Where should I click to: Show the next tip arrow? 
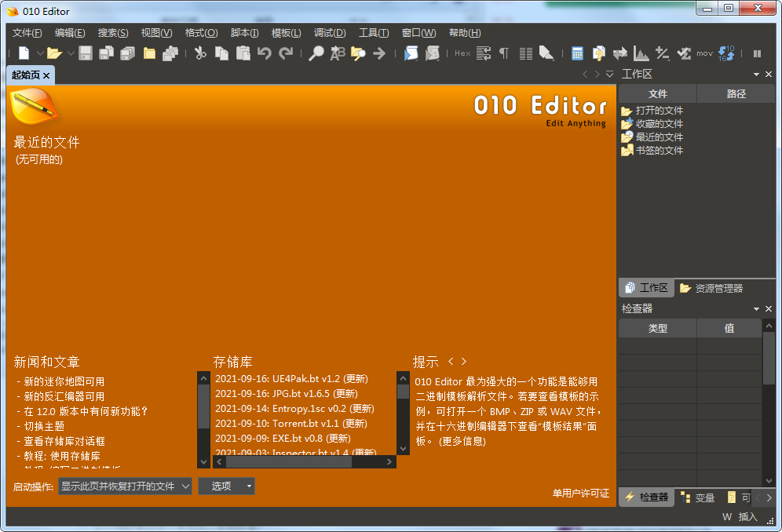pos(464,362)
